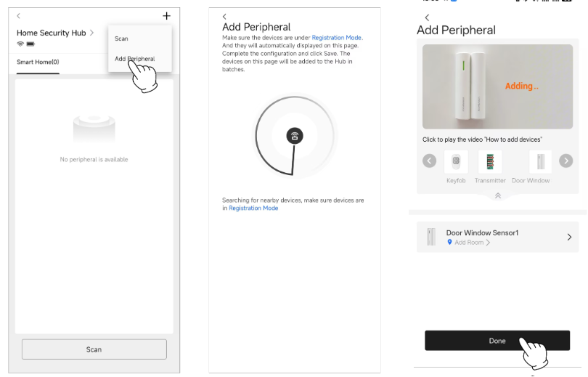The width and height of the screenshot is (588, 377).
Task: Tap the hub search icon in circle
Action: pos(295,136)
